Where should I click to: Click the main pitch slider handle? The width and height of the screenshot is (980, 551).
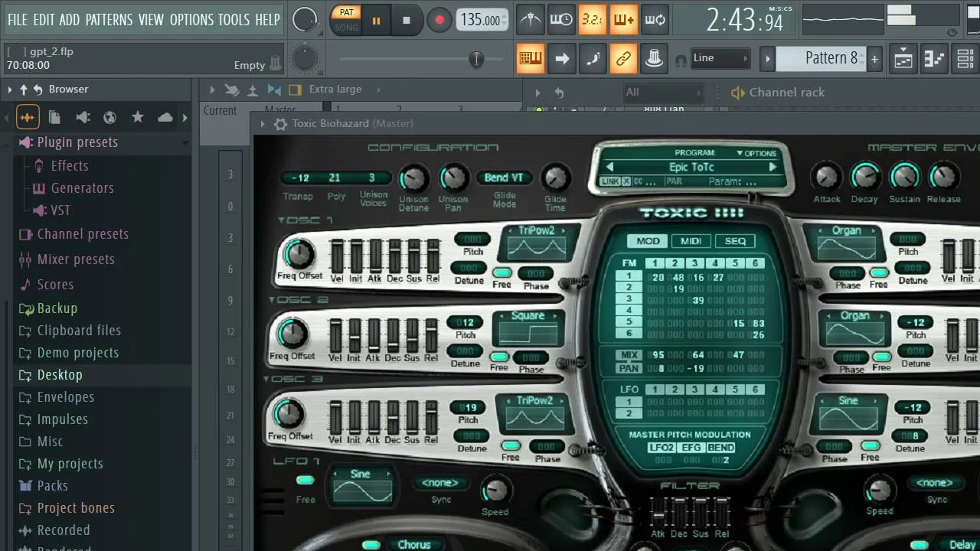(476, 59)
